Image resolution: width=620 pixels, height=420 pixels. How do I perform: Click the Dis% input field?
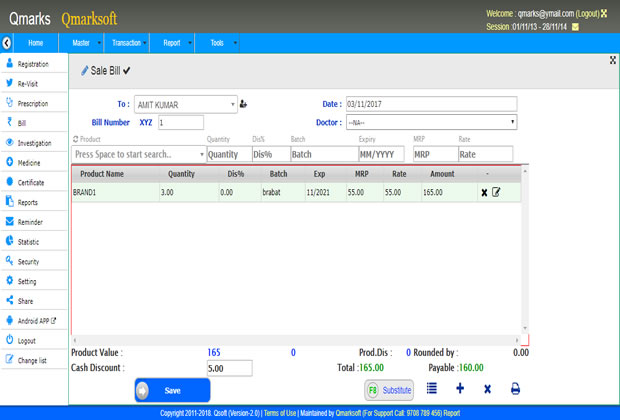271,154
